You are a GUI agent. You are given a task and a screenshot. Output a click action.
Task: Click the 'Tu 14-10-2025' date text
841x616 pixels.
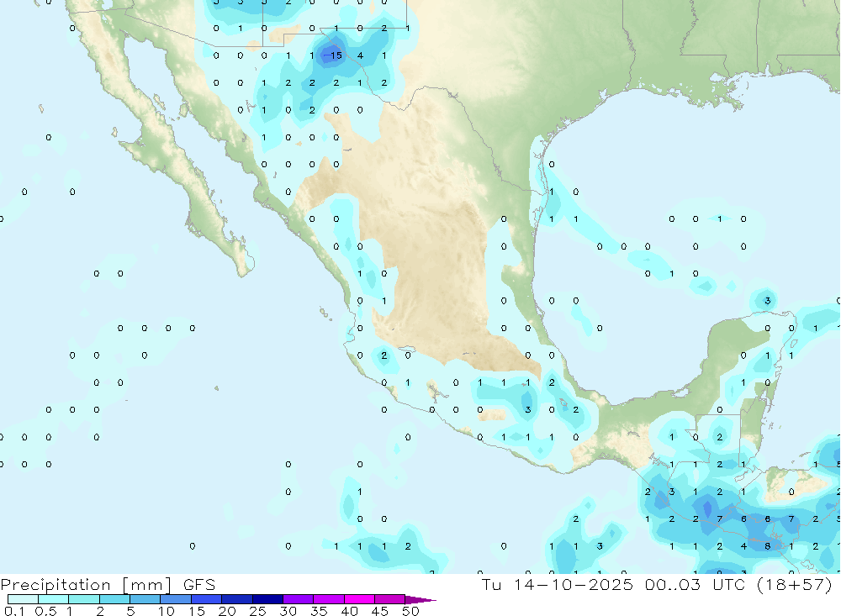558,584
